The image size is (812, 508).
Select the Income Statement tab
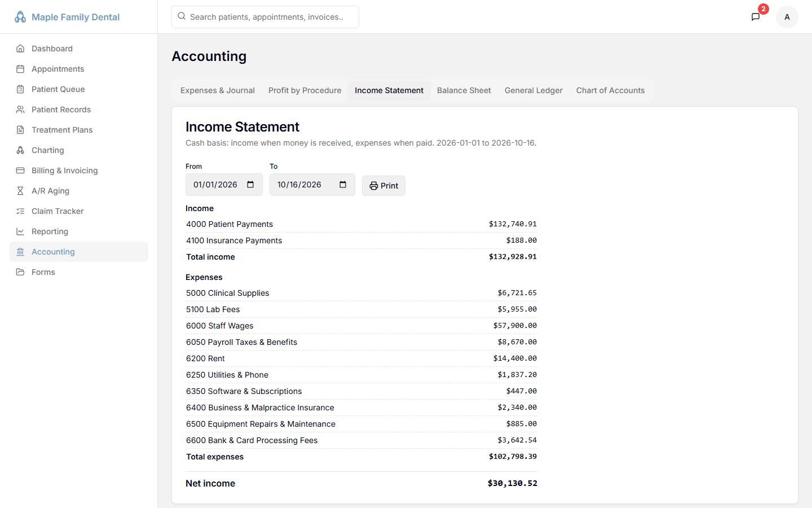point(389,90)
